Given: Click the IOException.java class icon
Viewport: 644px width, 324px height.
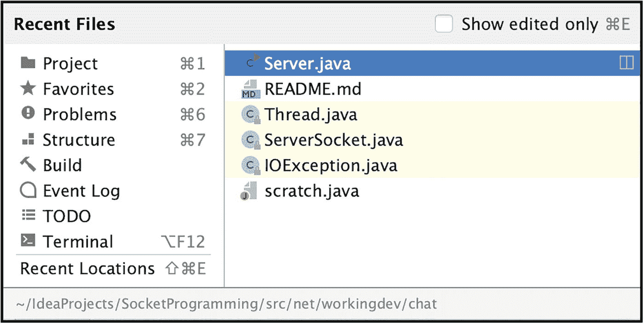Looking at the screenshot, I should pos(251,165).
